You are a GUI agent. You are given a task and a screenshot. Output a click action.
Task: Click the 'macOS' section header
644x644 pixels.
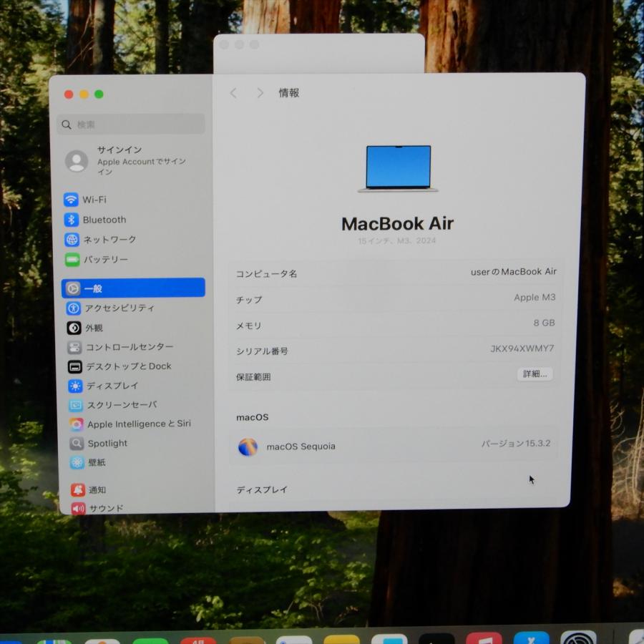(252, 417)
